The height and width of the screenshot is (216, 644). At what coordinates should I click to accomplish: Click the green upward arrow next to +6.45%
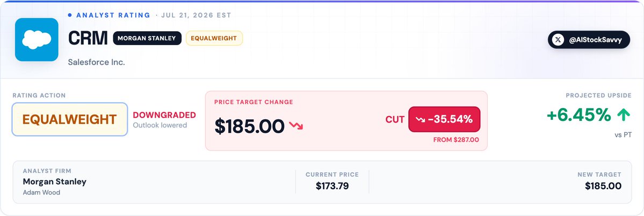pos(623,116)
